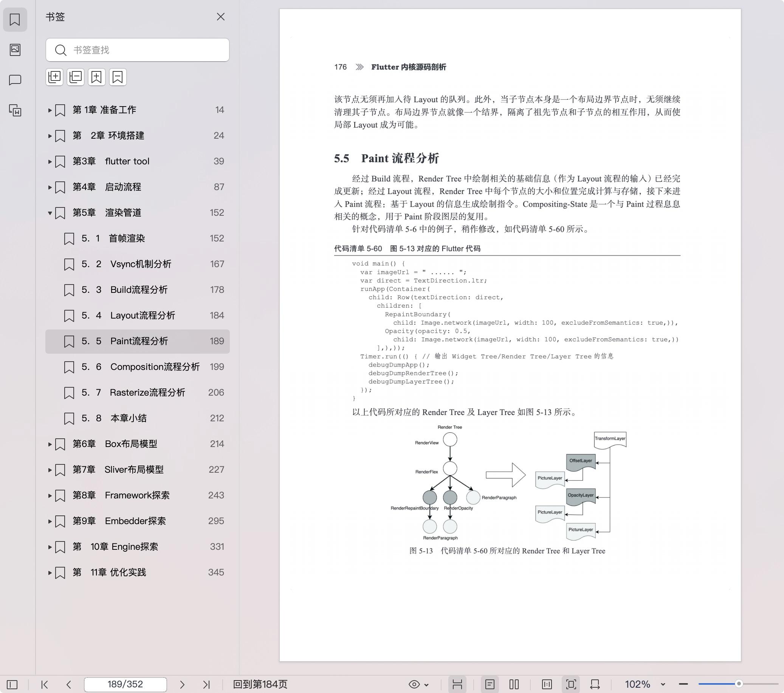The image size is (784, 693).
Task: Toggle the sidebar with bottom-left panel icon
Action: 12,684
